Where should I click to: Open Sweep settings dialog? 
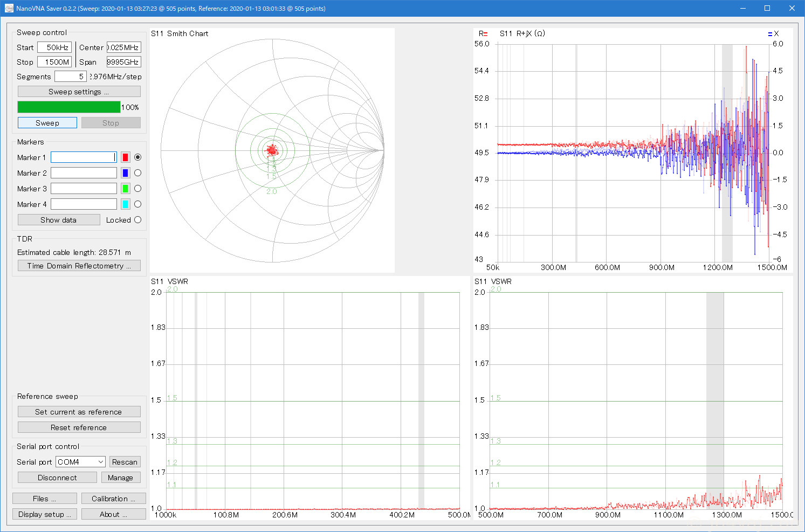[x=79, y=92]
